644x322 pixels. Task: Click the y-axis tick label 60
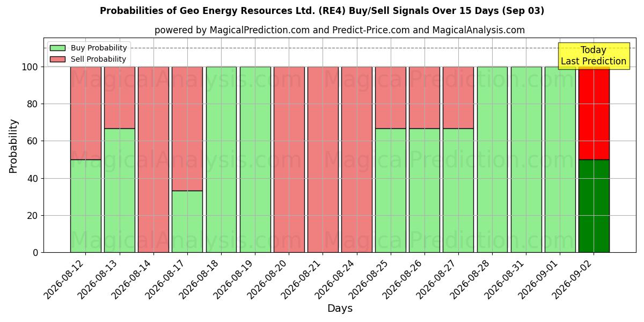(33, 141)
